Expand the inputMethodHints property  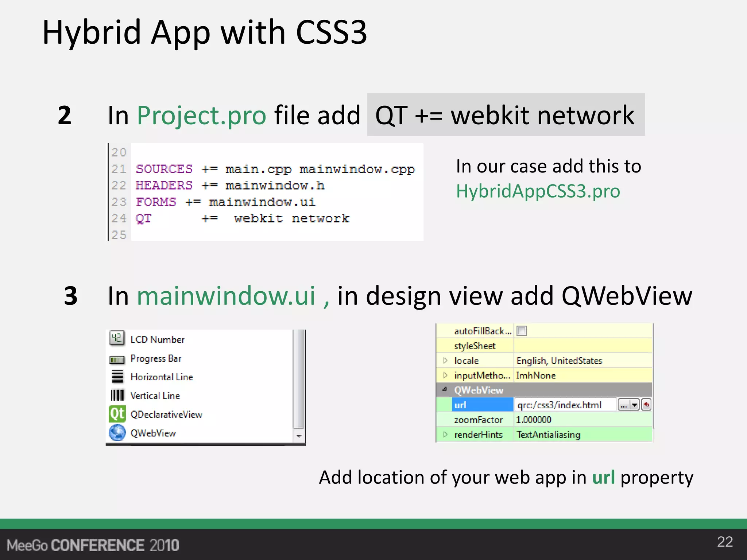[x=445, y=375]
